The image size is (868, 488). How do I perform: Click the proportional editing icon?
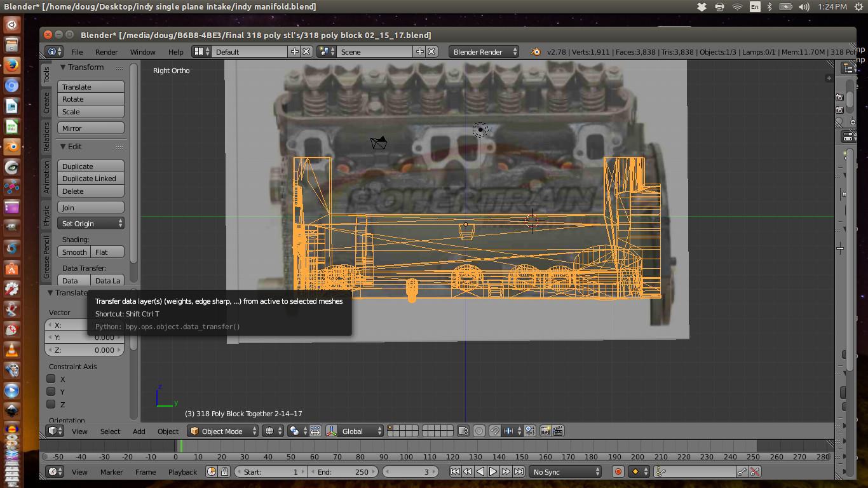click(x=480, y=431)
